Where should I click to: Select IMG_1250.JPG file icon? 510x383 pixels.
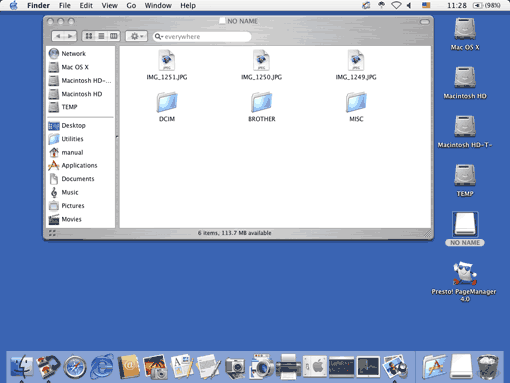(261, 60)
